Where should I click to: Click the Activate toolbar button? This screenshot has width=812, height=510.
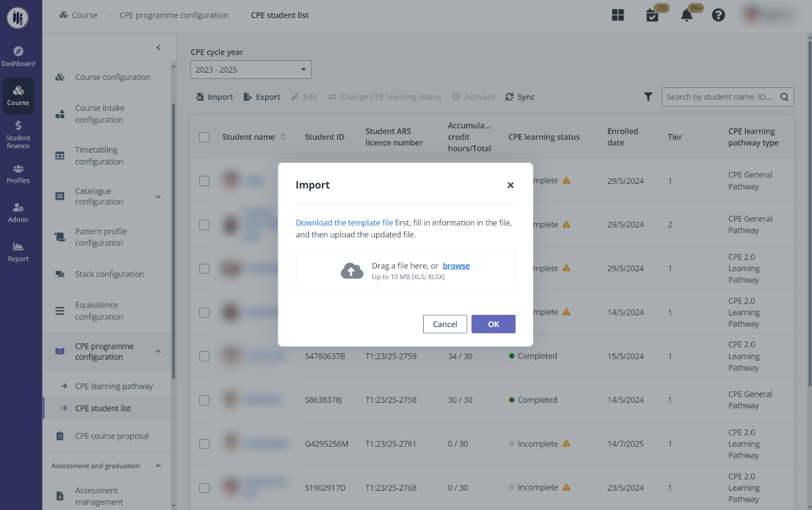tap(474, 97)
